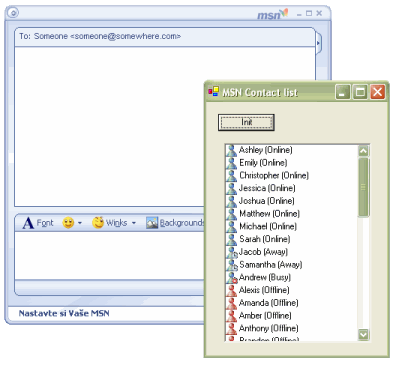Click Michael's contact icon
The width and height of the screenshot is (393, 365).
coord(231,227)
